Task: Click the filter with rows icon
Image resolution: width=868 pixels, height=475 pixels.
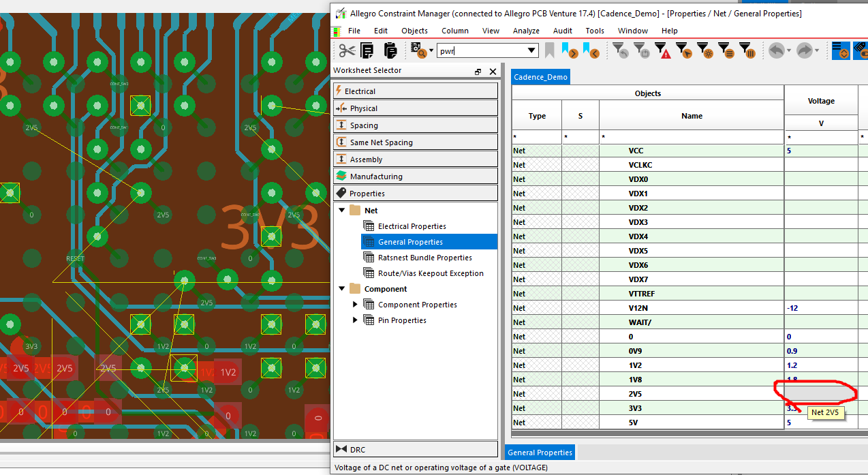Action: (726, 50)
